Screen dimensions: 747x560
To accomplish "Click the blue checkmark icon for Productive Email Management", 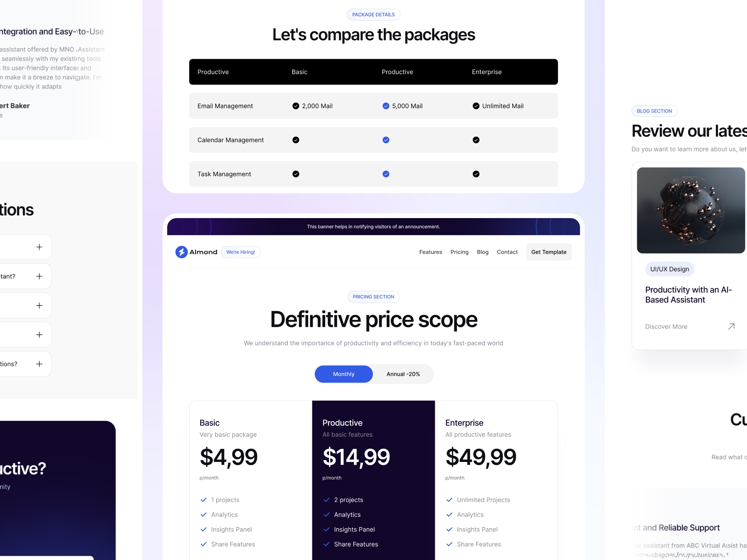I will 385,106.
